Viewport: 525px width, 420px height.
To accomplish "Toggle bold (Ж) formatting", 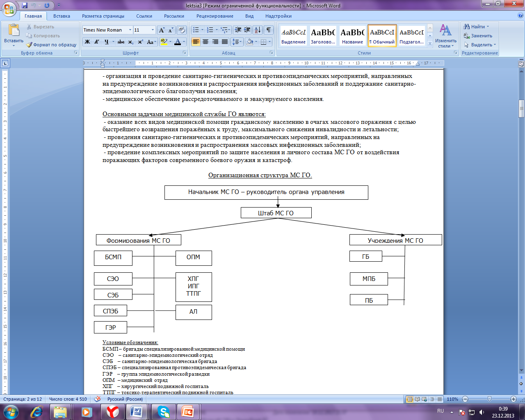I will 87,42.
